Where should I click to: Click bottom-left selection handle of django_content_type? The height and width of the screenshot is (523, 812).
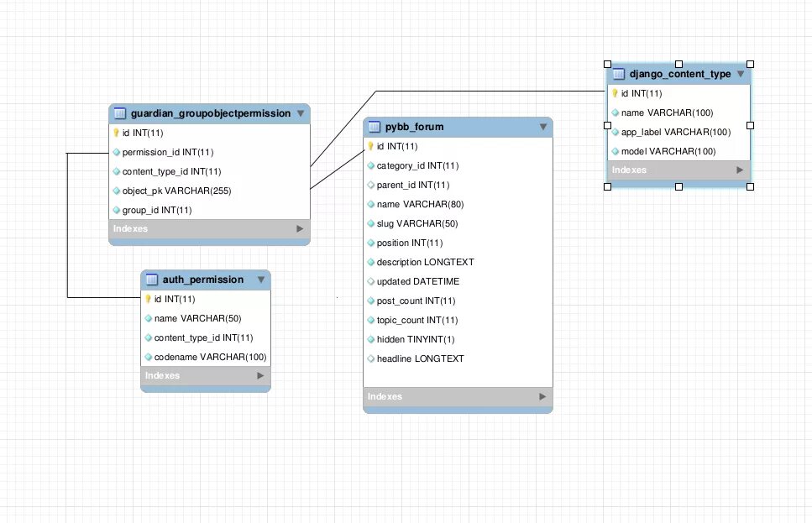click(607, 187)
